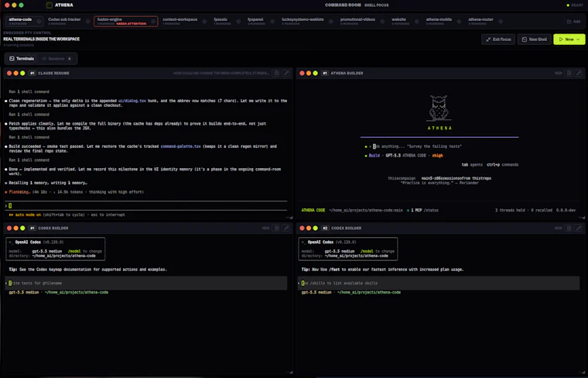This screenshot has width=588, height=378.
Task: Click the circle icon beside athena-router
Action: point(501,22)
